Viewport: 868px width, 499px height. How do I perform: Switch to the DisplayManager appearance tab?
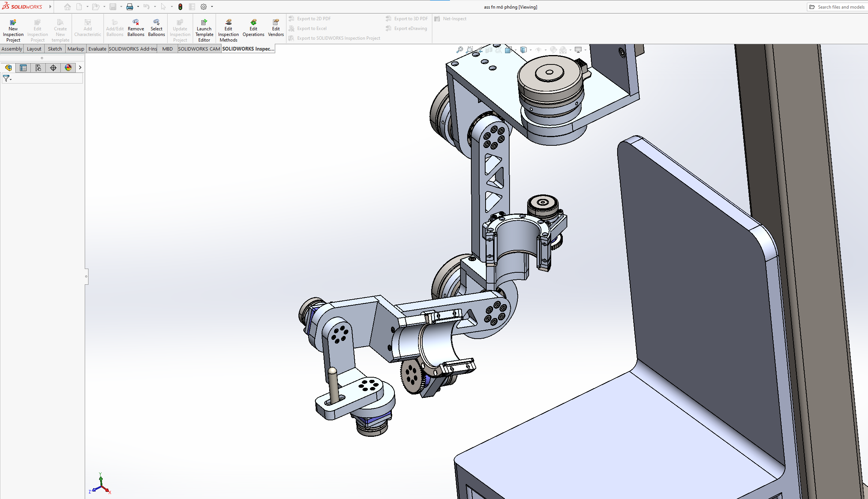coord(68,68)
